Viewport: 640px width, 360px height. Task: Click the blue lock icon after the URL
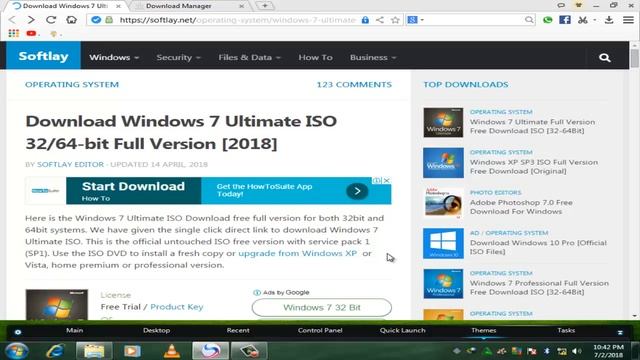click(x=365, y=20)
